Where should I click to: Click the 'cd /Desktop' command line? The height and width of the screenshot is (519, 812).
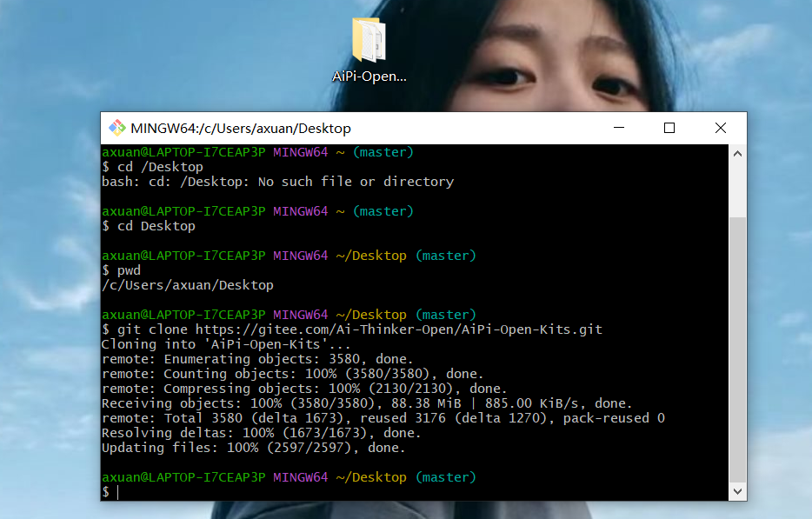click(x=153, y=167)
